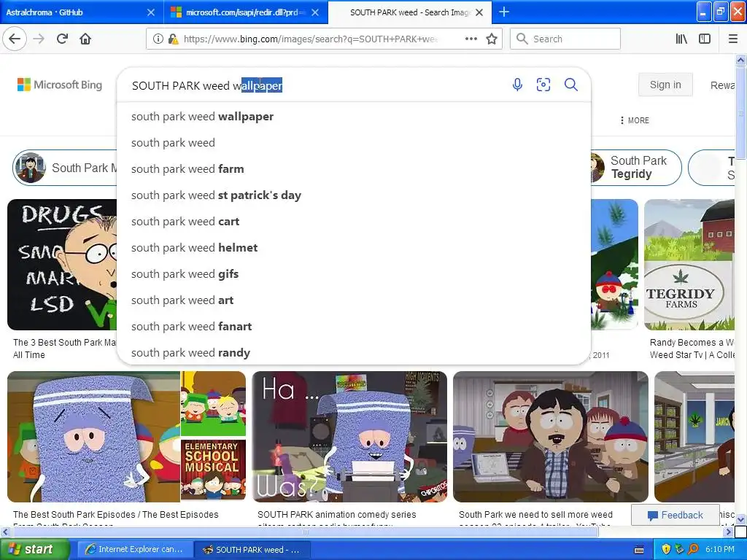Open Randy 'sell more weed' thumbnail
This screenshot has width=747, height=560.
point(550,437)
